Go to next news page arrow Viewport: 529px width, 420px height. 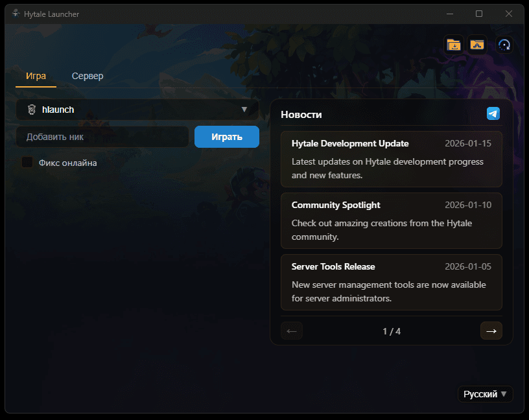click(x=491, y=331)
